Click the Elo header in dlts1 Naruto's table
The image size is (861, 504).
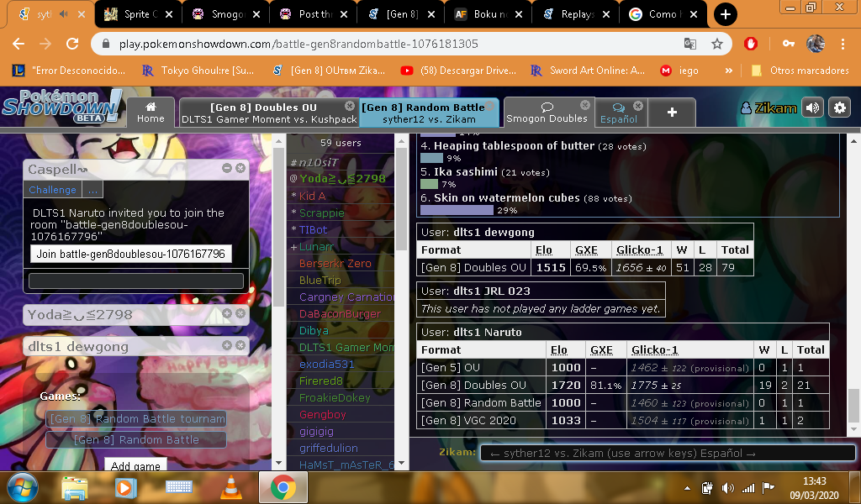coord(559,350)
